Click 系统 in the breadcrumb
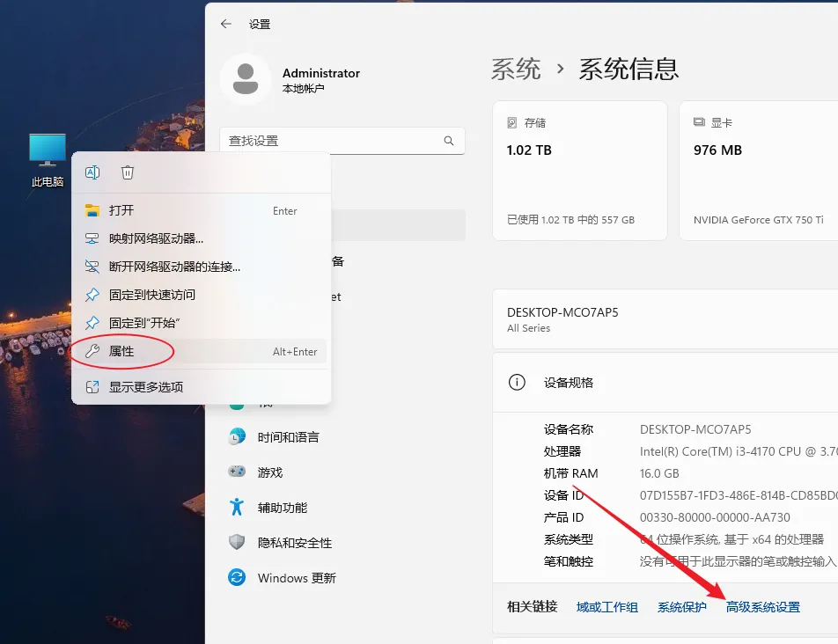This screenshot has height=644, width=838. [x=516, y=70]
